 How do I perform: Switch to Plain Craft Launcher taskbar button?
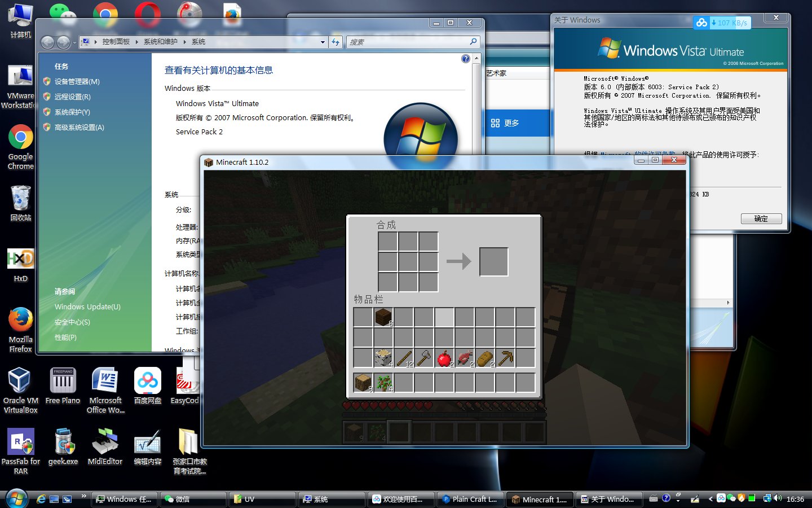coord(471,499)
